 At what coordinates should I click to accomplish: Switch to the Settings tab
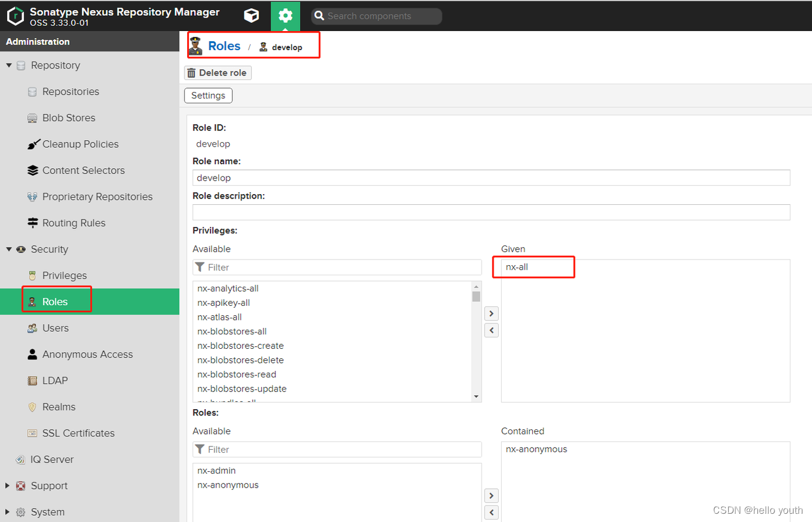pyautogui.click(x=208, y=95)
